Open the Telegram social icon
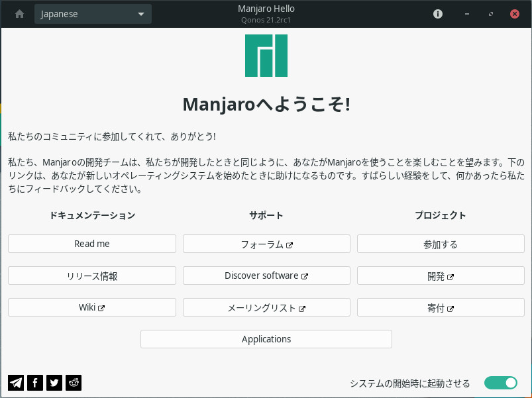532x398 pixels. [16, 382]
